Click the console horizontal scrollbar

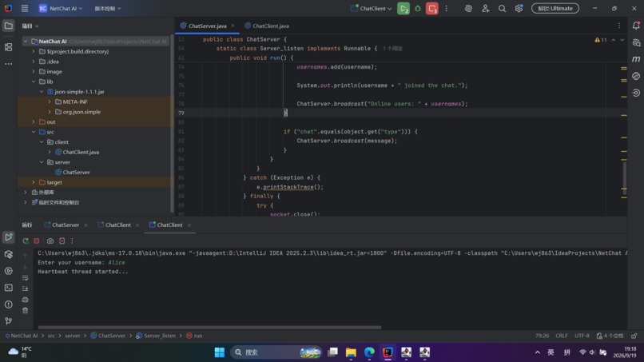click(209, 328)
